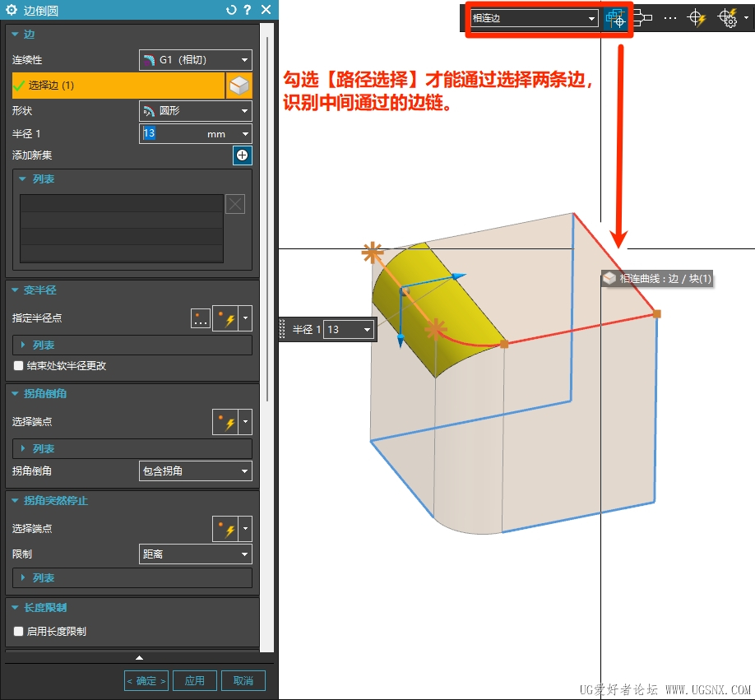Viewport: 755px width, 700px height.
Task: Click the reset dialog icon in title bar
Action: pyautogui.click(x=231, y=10)
